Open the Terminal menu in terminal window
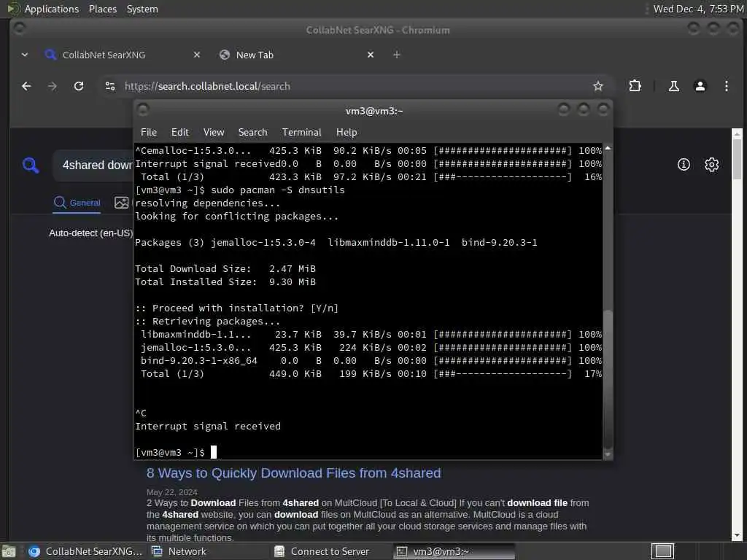 pos(301,133)
